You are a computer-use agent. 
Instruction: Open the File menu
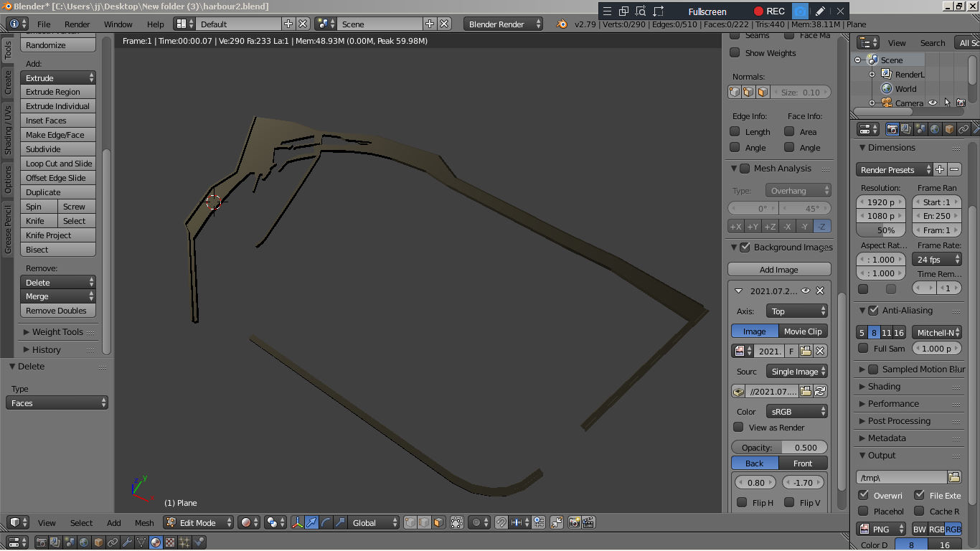point(44,24)
